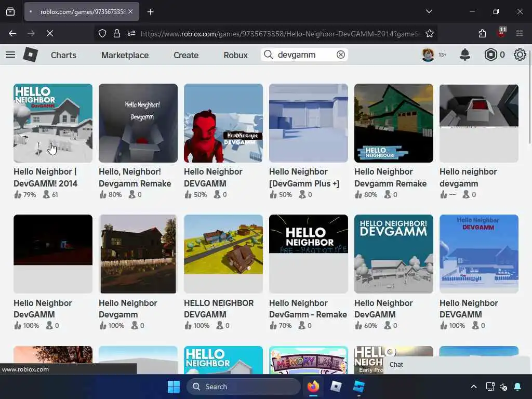The height and width of the screenshot is (399, 532).
Task: Show tracking protection shield info
Action: click(x=102, y=33)
